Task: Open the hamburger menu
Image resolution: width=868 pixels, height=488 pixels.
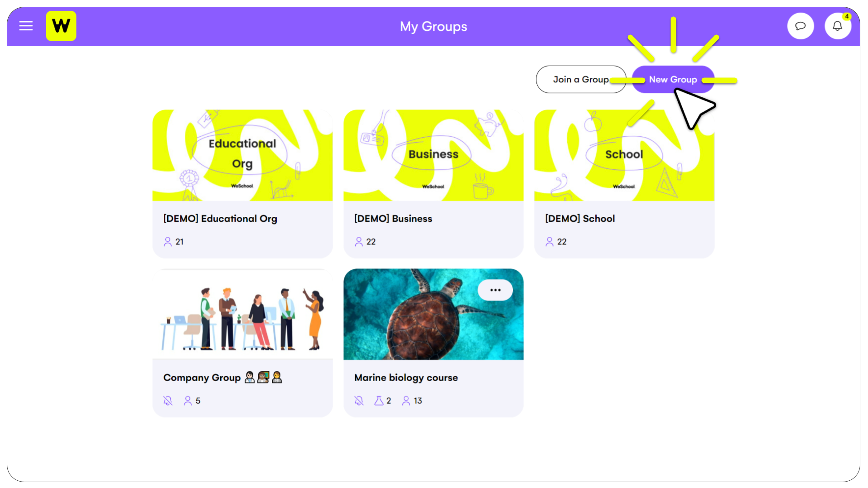Action: (26, 26)
